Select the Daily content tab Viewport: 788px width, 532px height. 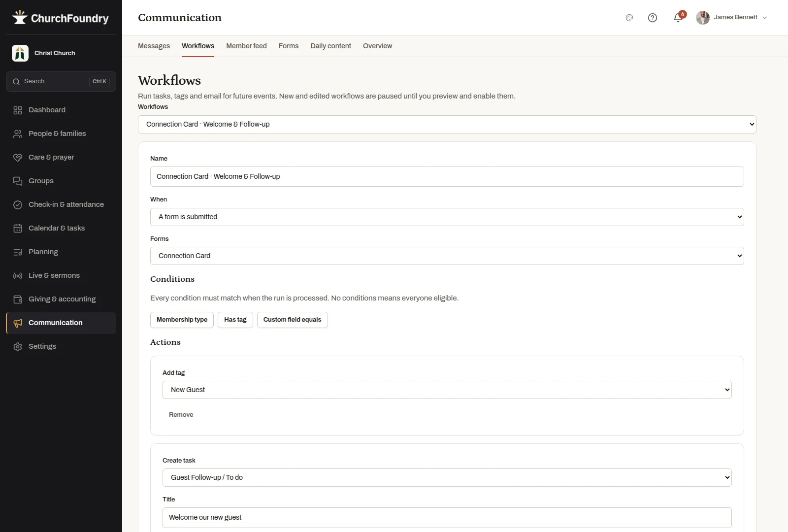[331, 46]
